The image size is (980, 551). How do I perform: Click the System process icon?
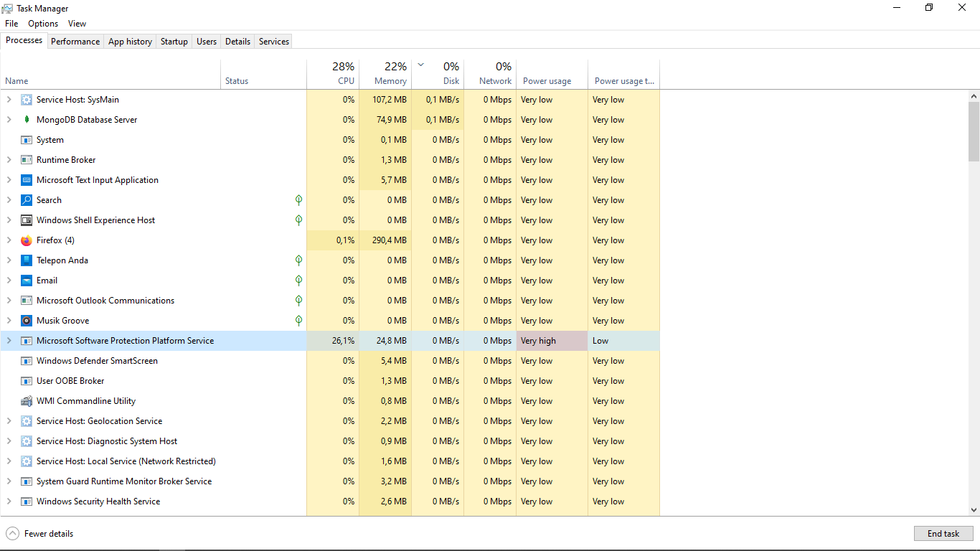click(27, 140)
